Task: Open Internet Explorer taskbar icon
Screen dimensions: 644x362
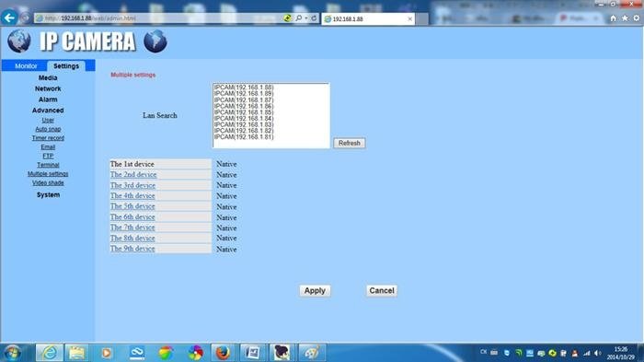Action: [x=50, y=353]
